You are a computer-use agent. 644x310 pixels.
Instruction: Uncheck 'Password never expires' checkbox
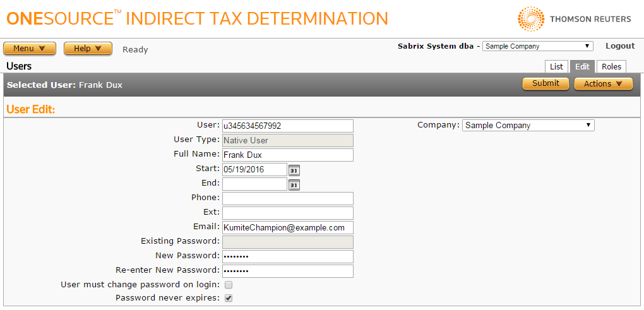click(x=229, y=298)
